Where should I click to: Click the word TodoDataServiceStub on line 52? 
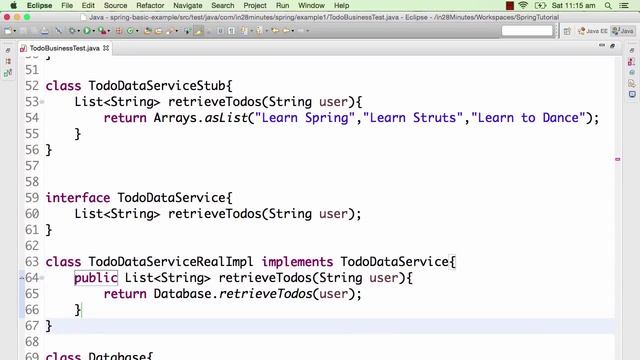point(157,86)
